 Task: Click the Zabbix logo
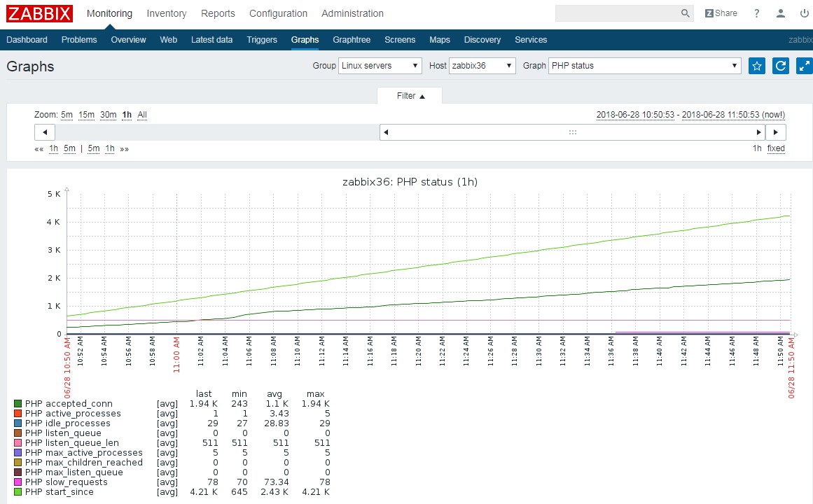pyautogui.click(x=40, y=13)
